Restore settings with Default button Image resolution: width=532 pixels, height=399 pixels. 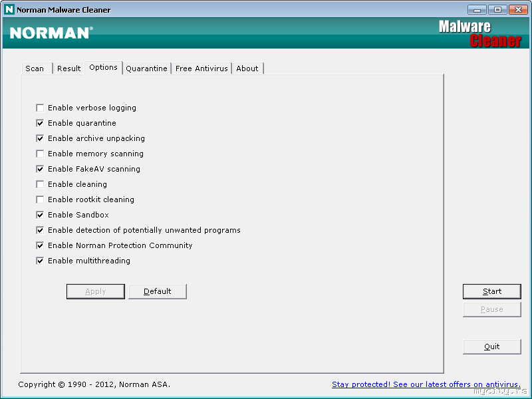(x=158, y=291)
